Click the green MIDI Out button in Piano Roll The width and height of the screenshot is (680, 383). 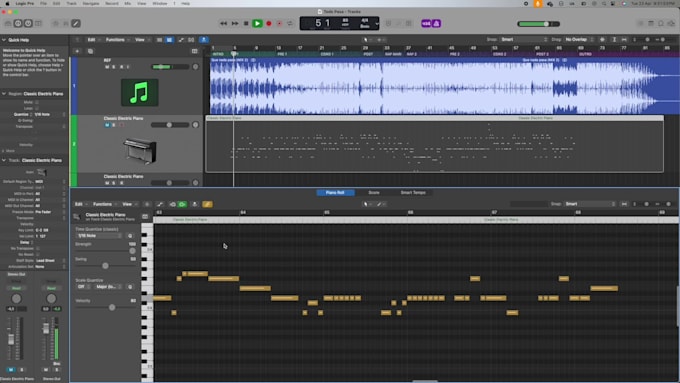[x=183, y=204]
